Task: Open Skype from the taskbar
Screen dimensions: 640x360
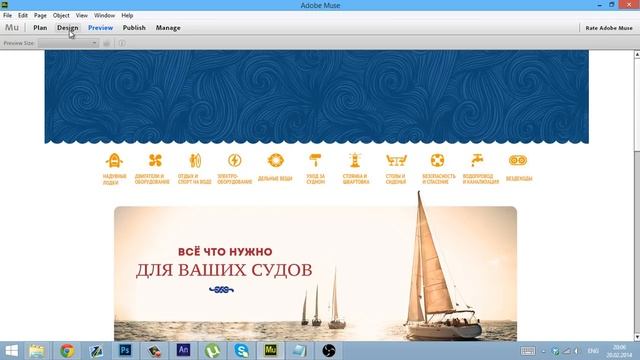Action: (x=242, y=351)
